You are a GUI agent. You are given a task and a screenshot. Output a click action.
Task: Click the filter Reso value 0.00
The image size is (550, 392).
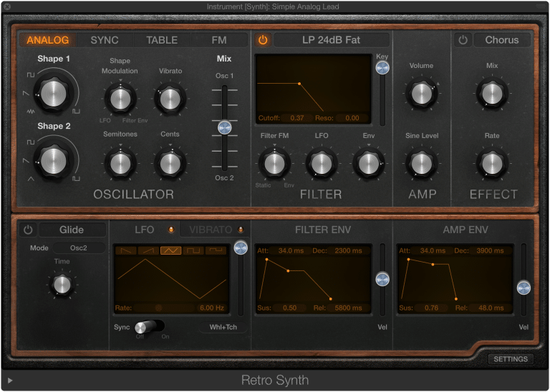pyautogui.click(x=352, y=118)
